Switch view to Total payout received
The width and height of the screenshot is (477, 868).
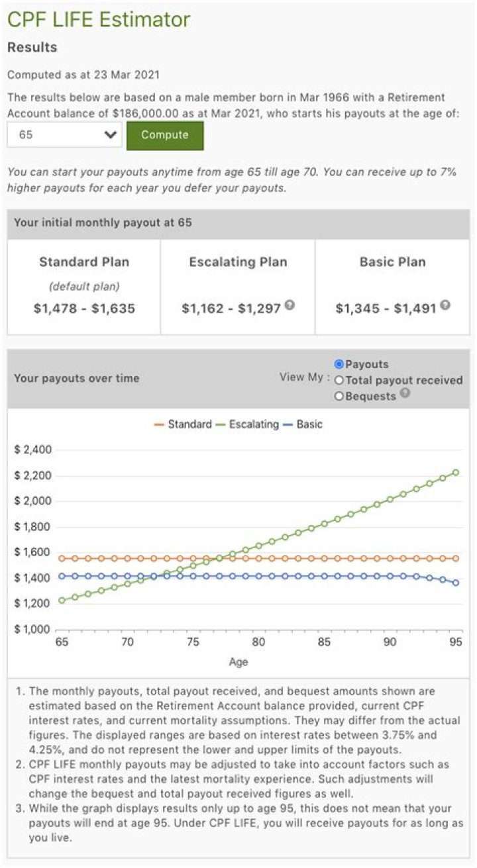click(x=339, y=380)
